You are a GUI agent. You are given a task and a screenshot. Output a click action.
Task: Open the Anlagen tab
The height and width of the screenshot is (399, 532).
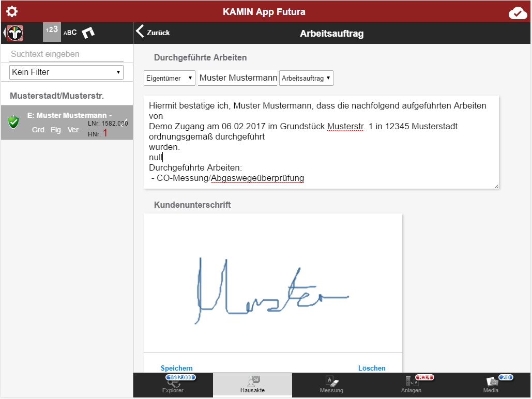411,386
